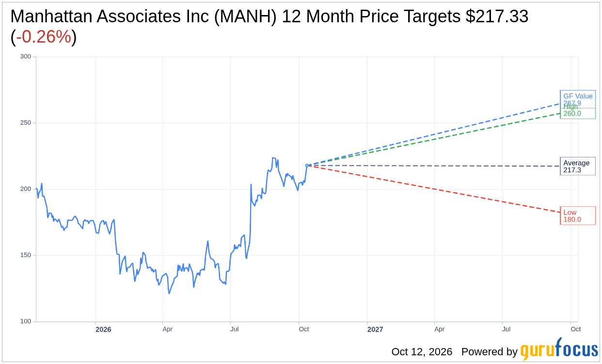Click the 2027 x-axis label
This screenshot has width=602, height=364.
click(375, 330)
